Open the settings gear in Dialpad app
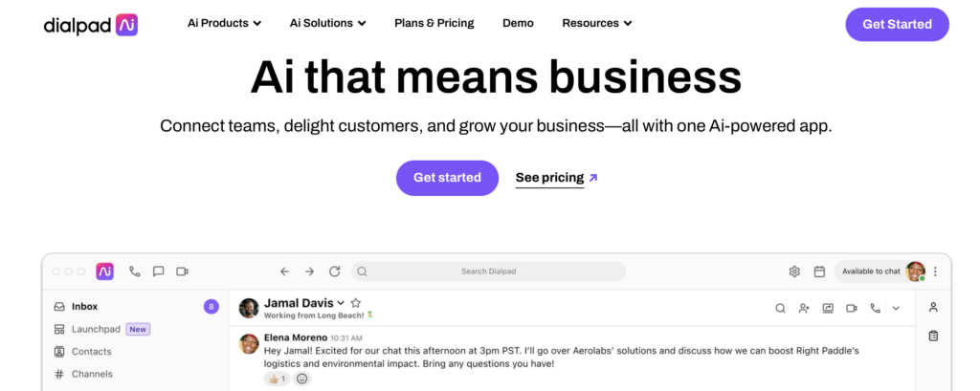Image resolution: width=980 pixels, height=391 pixels. pos(794,272)
